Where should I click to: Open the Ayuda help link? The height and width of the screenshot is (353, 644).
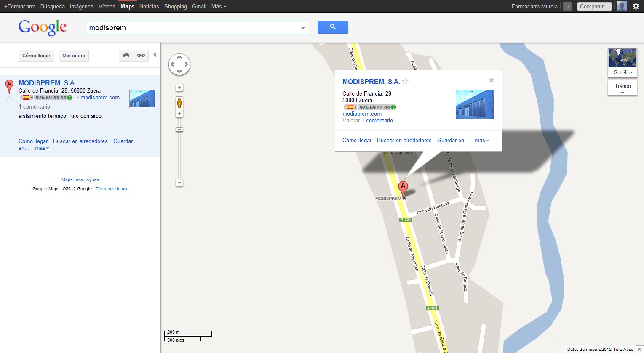(93, 180)
